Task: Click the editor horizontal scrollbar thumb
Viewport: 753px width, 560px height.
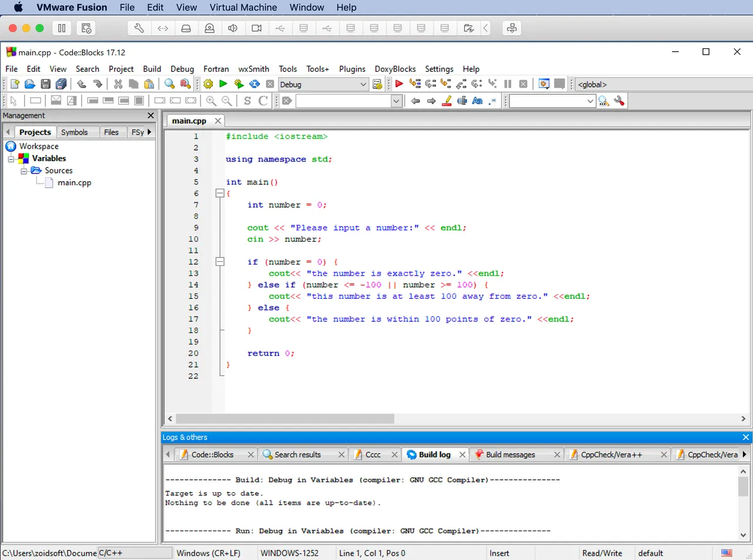Action: click(285, 419)
